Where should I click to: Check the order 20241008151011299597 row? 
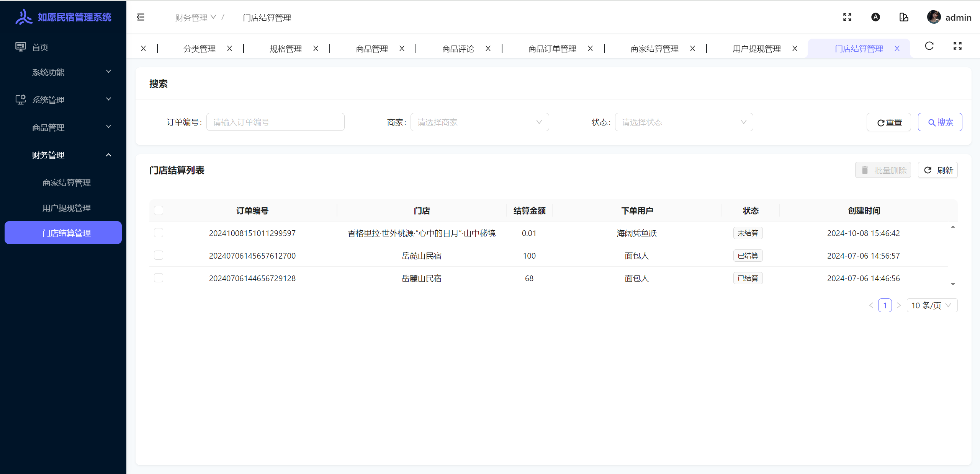click(159, 233)
